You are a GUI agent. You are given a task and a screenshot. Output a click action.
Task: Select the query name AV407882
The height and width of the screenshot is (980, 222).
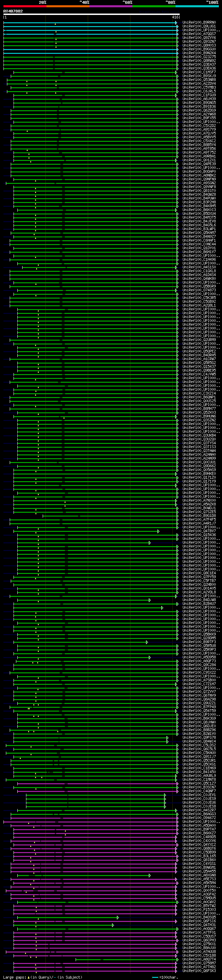(13, 11)
